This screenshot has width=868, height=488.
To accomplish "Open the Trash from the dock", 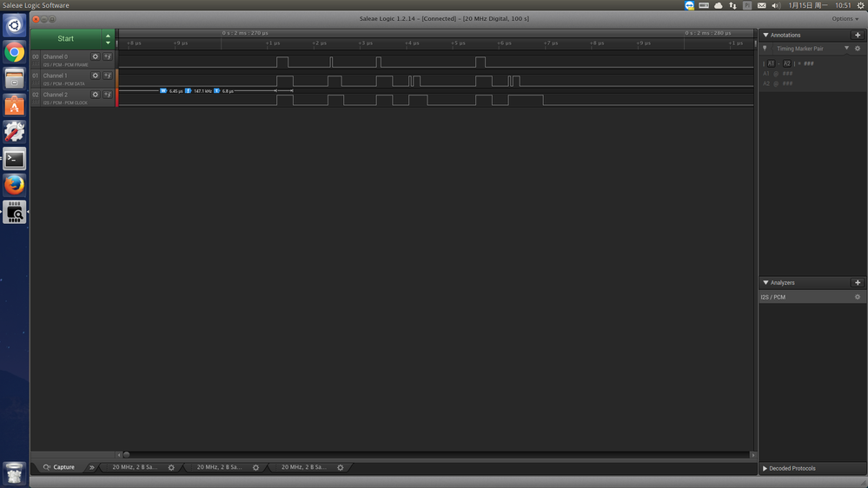I will click(x=15, y=473).
